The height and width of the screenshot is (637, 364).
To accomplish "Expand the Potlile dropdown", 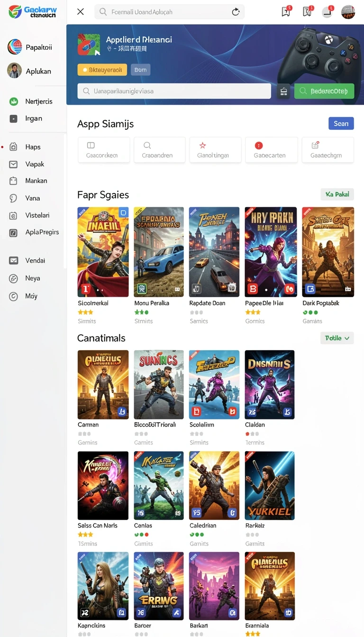I will pos(337,338).
